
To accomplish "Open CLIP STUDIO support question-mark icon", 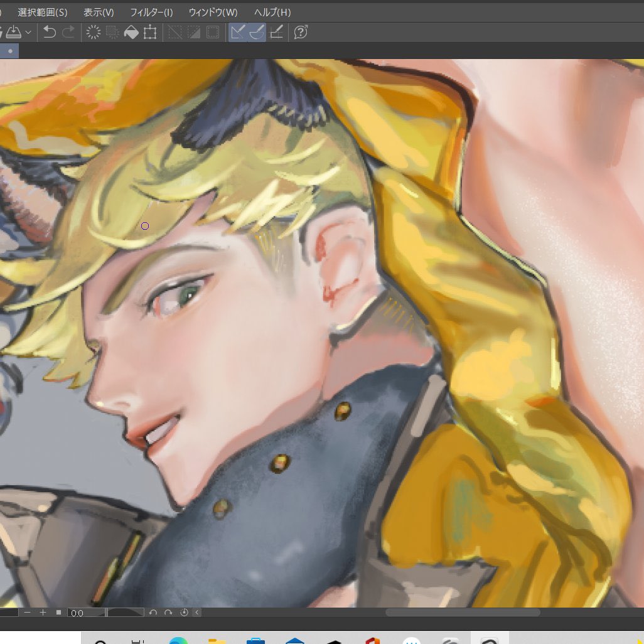I will pos(301,32).
